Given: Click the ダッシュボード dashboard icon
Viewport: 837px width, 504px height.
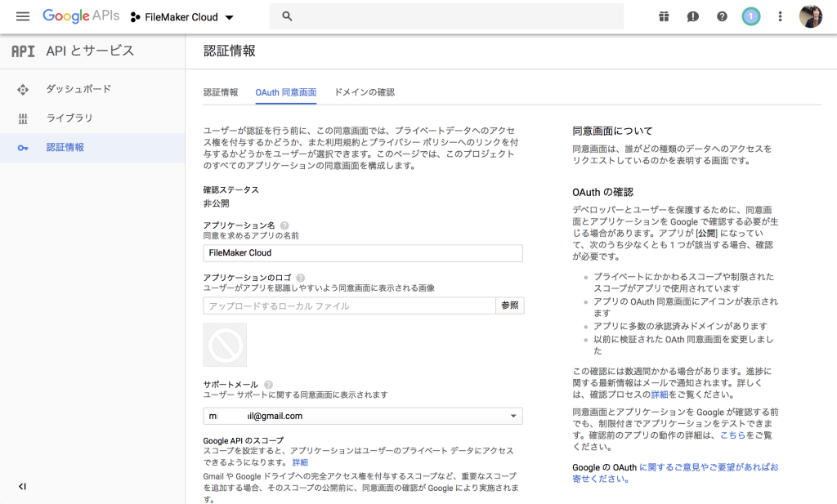Looking at the screenshot, I should tap(23, 89).
